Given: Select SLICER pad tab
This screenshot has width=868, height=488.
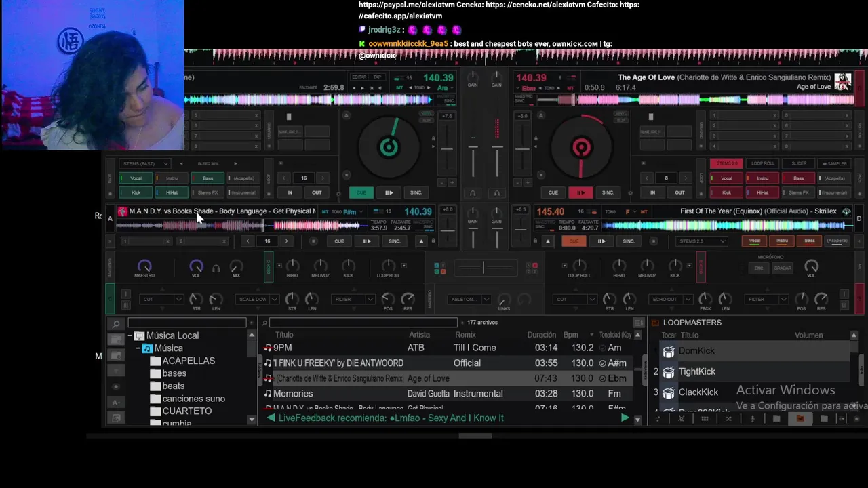Looking at the screenshot, I should click(x=798, y=163).
